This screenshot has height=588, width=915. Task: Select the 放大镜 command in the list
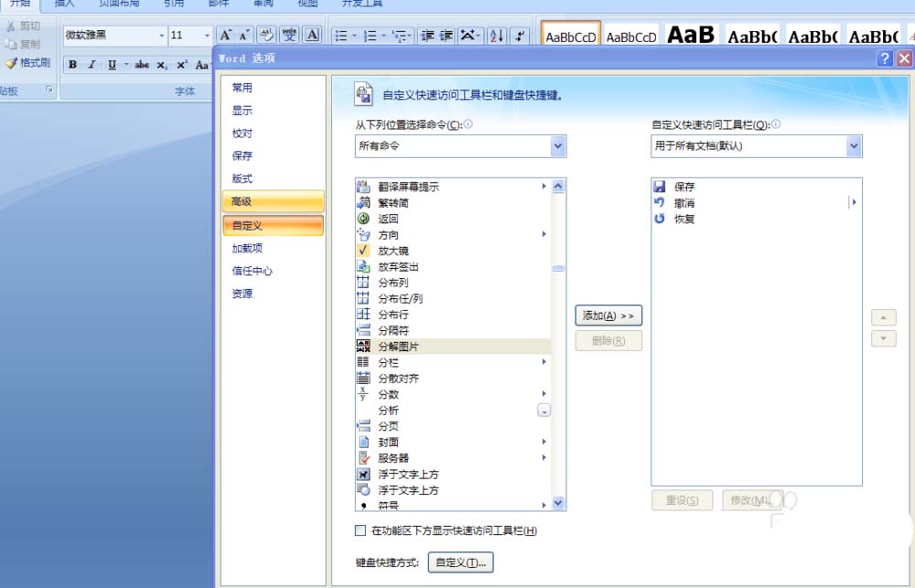[453, 251]
